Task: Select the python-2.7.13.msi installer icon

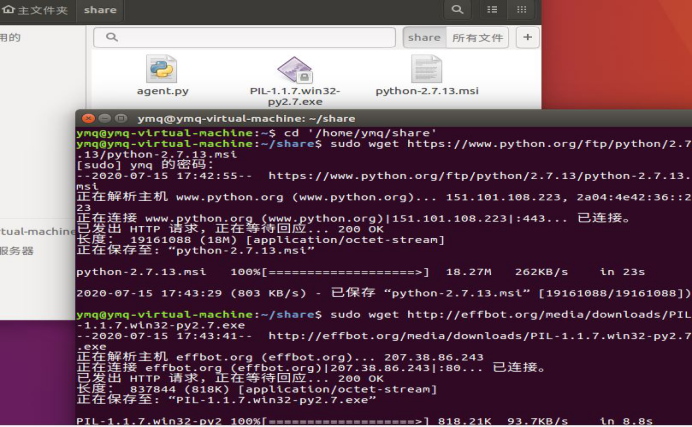Action: 426,69
